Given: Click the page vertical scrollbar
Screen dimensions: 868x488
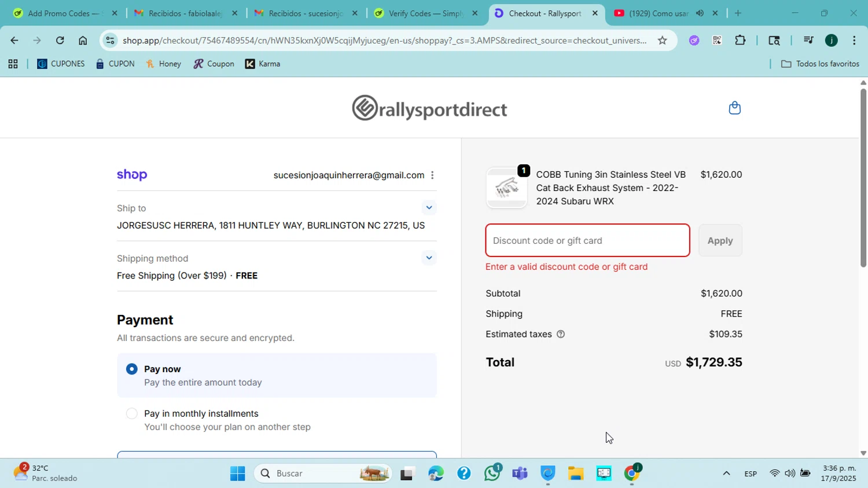Looking at the screenshot, I should [863, 177].
